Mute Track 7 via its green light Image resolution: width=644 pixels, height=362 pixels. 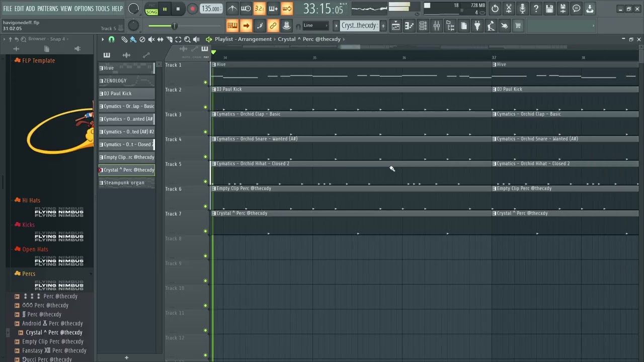click(x=205, y=231)
